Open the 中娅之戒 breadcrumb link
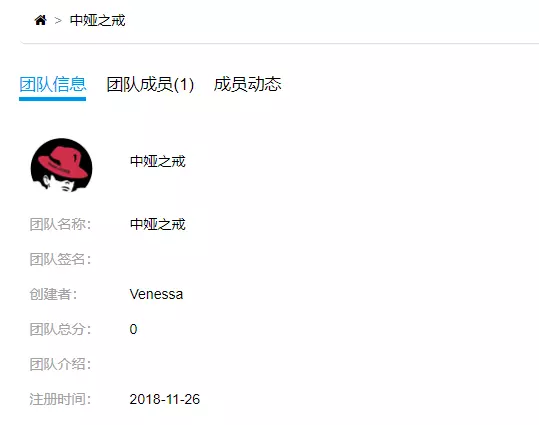Viewport: 539px width, 425px height. tap(98, 21)
